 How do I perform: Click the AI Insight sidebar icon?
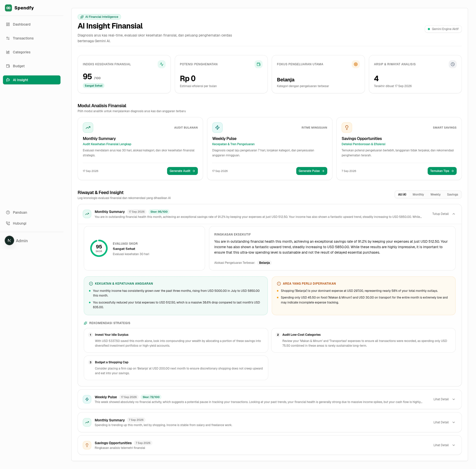8,80
